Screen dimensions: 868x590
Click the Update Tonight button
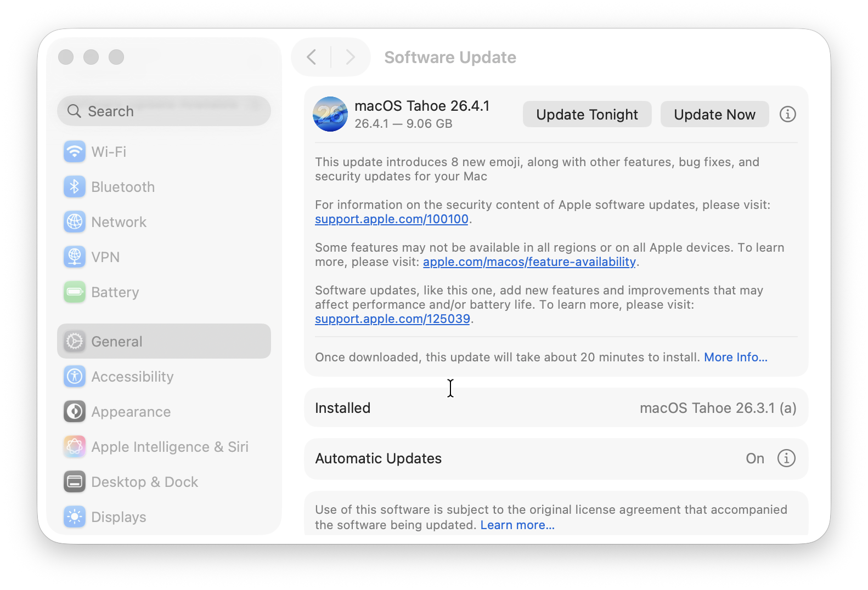(x=587, y=114)
